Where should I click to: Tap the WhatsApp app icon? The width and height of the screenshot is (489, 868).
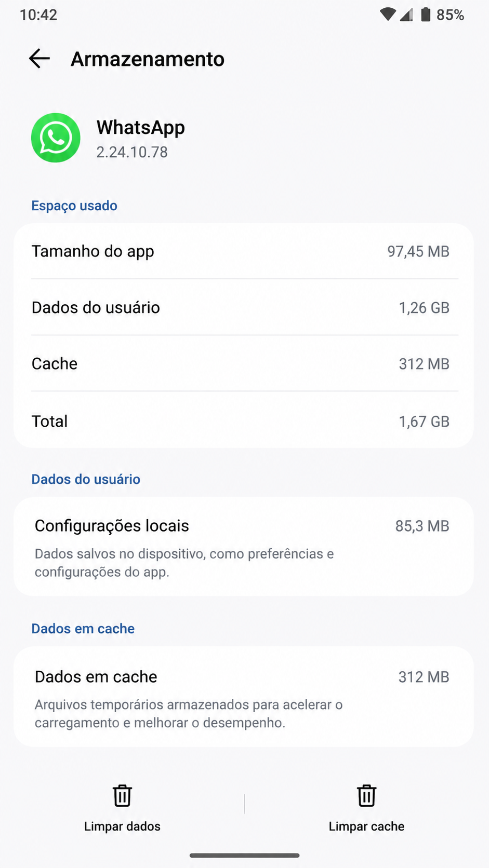[x=56, y=138]
